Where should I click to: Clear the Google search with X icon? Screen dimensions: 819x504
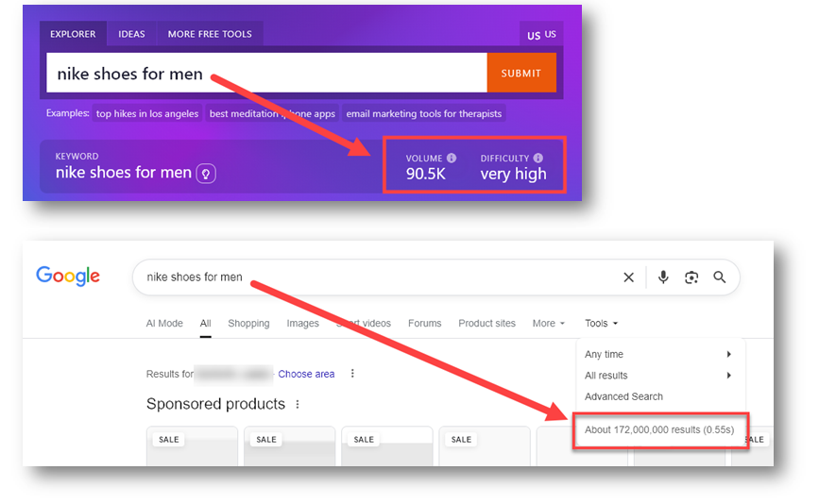point(629,277)
